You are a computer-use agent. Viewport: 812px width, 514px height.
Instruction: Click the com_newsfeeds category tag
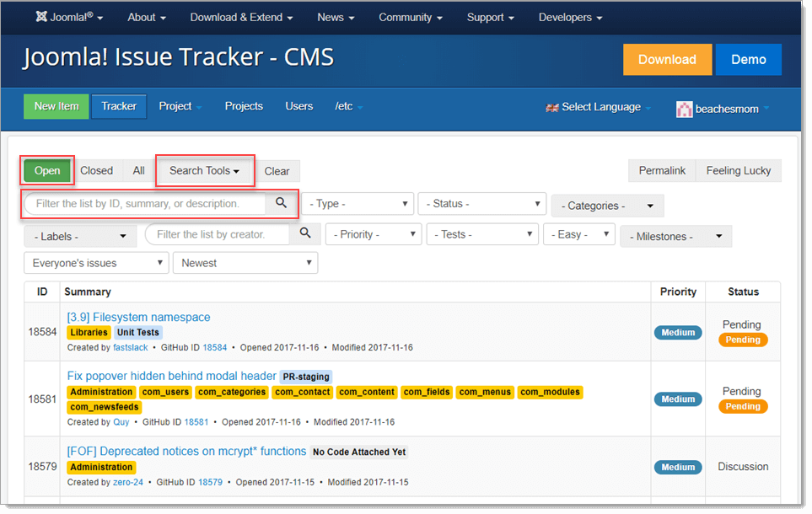pos(105,407)
